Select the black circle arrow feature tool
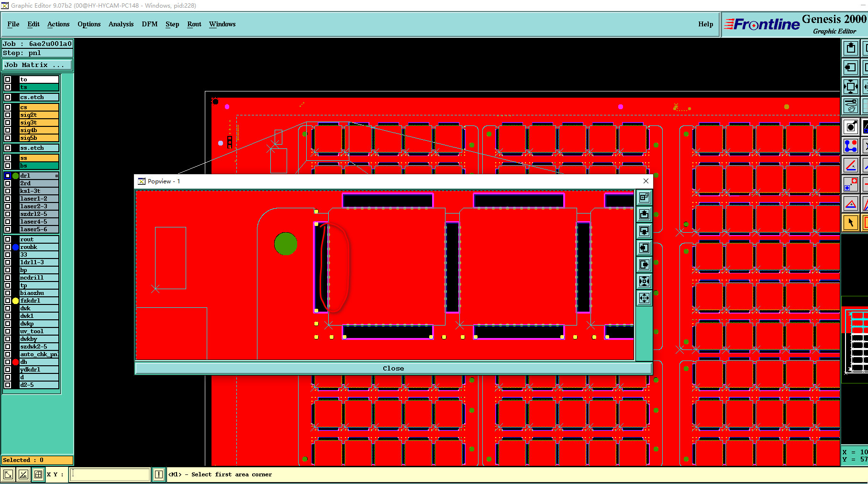Viewport: 868px width, 484px height. point(851,126)
